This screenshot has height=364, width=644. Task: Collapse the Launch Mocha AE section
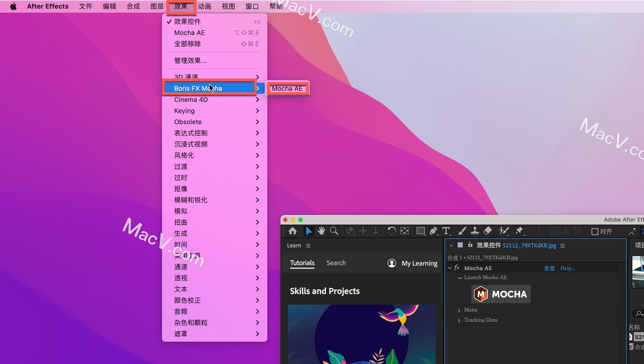click(460, 278)
